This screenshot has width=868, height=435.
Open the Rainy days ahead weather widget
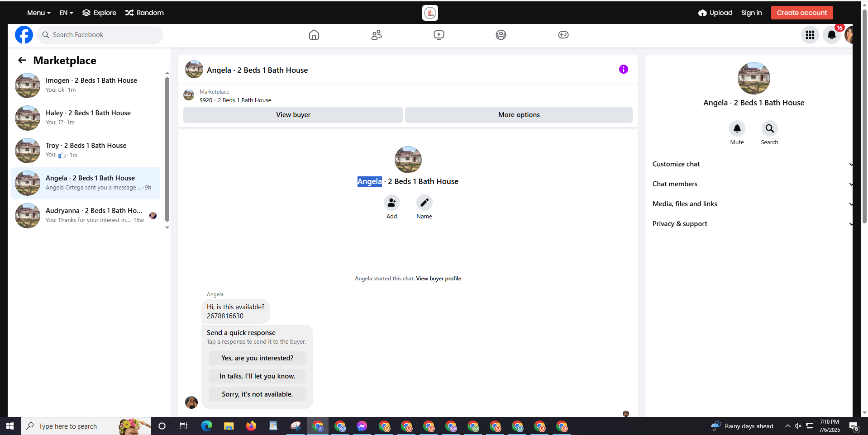click(x=742, y=426)
